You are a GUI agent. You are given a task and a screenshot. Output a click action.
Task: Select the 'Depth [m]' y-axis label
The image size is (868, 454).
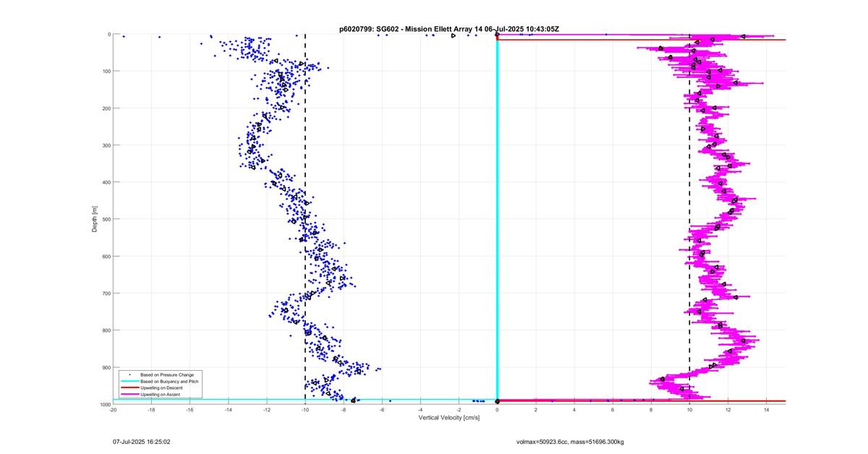pyautogui.click(x=94, y=218)
